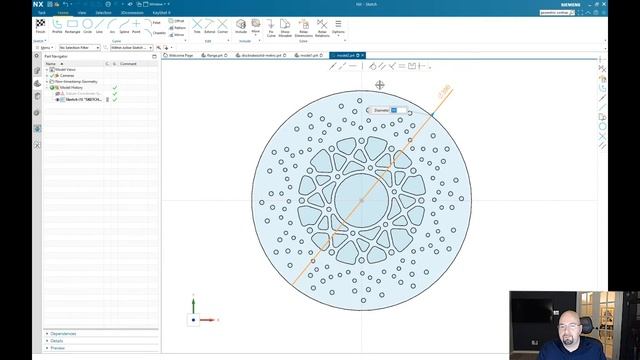Select the Sketch (1) tree item
This screenshot has width=640, height=360.
click(83, 100)
